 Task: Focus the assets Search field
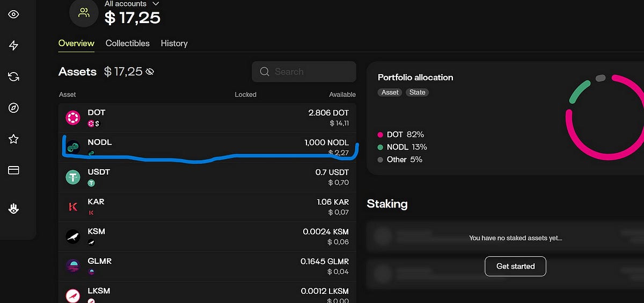[304, 71]
